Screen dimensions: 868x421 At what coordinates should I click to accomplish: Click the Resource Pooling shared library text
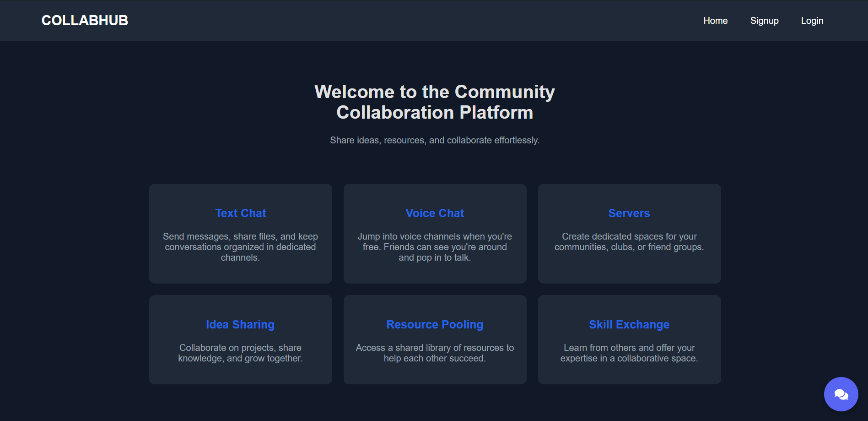(x=435, y=353)
